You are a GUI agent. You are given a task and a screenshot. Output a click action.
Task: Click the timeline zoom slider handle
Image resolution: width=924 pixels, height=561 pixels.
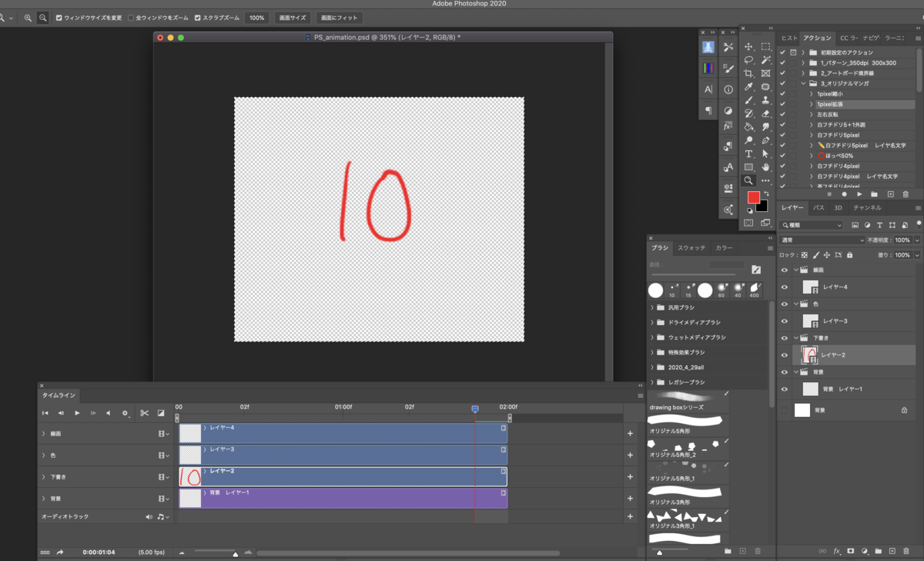(236, 553)
